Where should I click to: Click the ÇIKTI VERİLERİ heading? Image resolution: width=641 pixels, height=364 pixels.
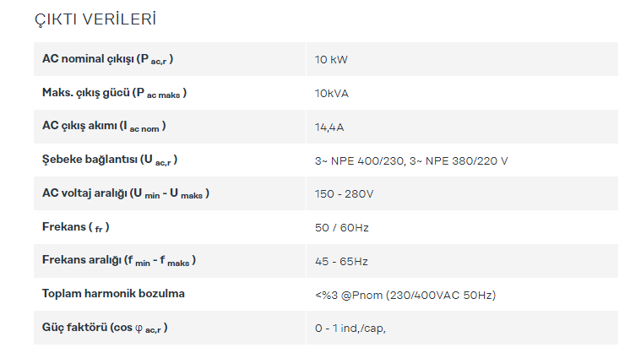[95, 19]
